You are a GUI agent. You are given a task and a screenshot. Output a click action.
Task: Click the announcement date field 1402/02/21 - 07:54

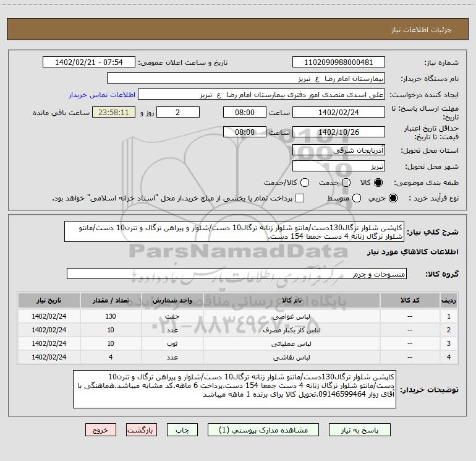pos(89,62)
